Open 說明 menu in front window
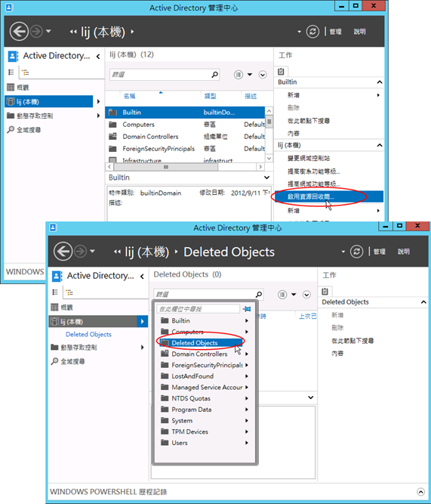The image size is (431, 504). click(403, 252)
